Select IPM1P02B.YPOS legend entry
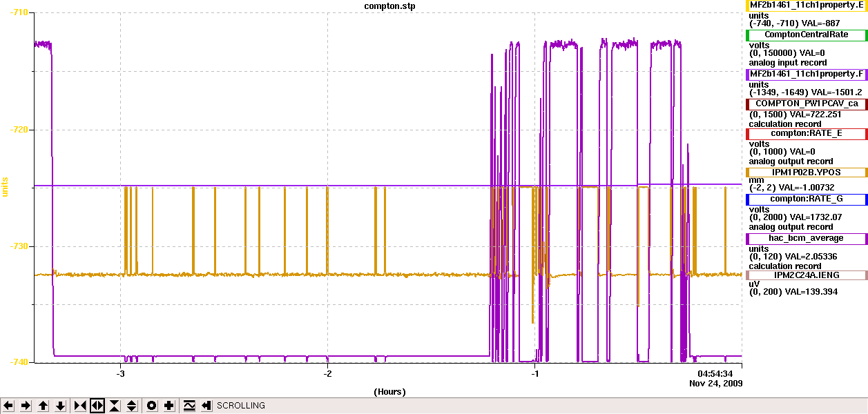 pyautogui.click(x=807, y=172)
